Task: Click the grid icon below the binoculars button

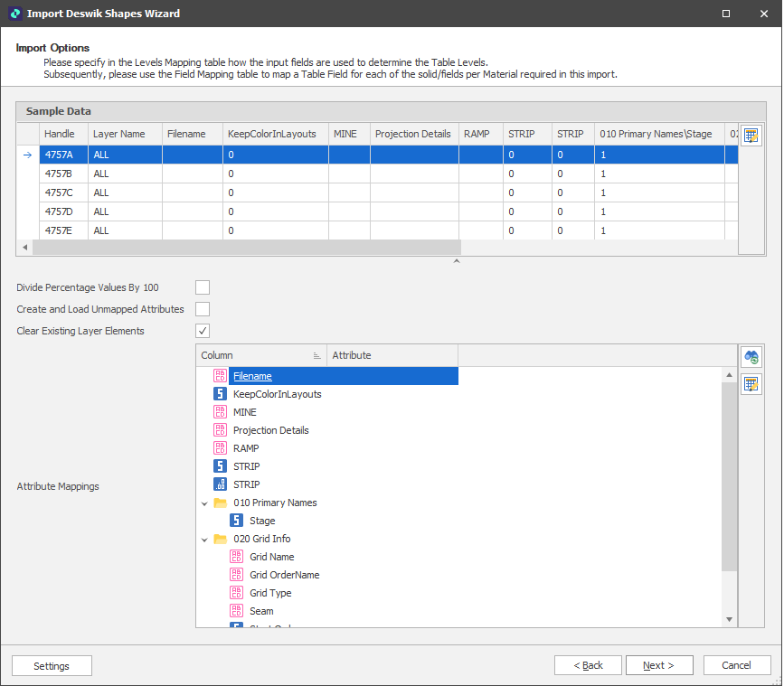Action: 751,384
